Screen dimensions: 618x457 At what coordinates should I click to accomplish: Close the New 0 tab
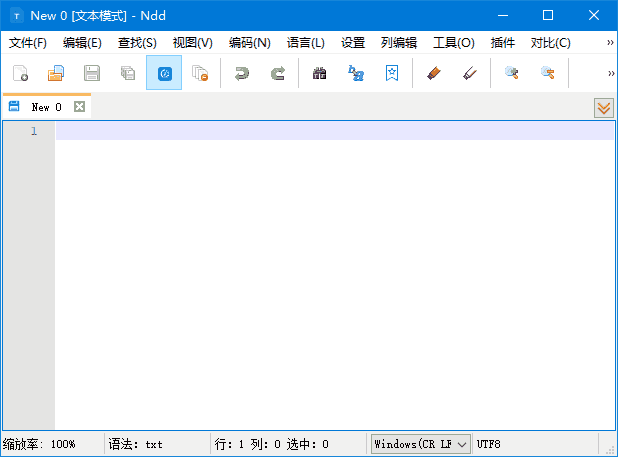pos(80,107)
